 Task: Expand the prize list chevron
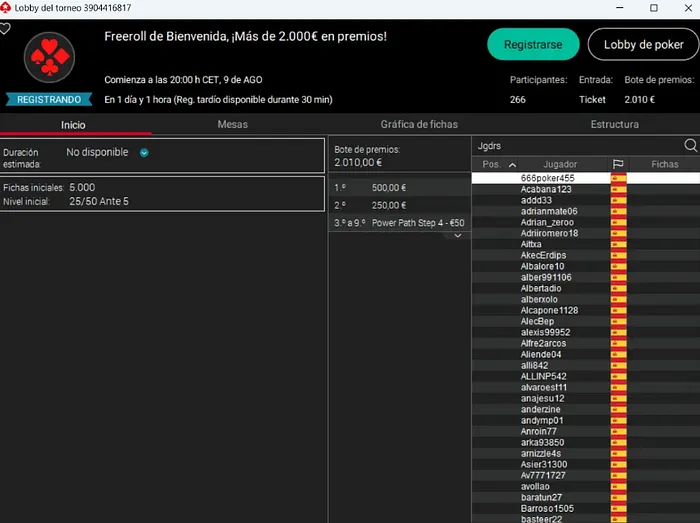coord(458,236)
